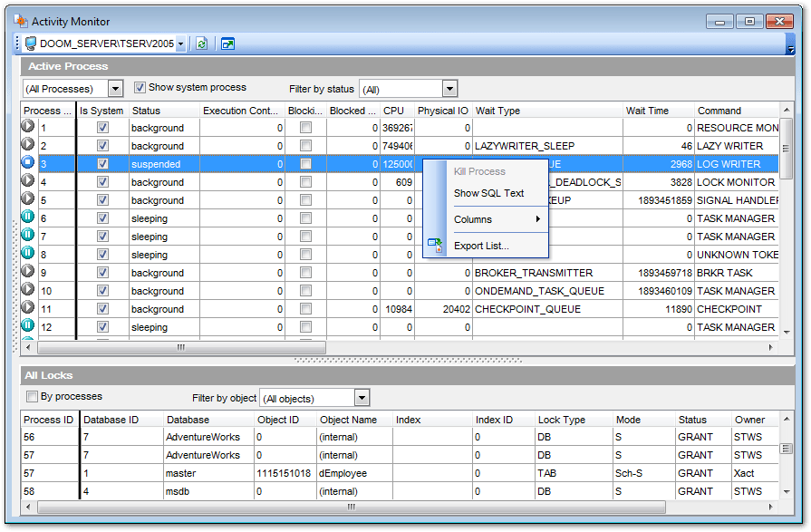Click the refresh icon in the toolbar
811x532 pixels.
coord(200,43)
